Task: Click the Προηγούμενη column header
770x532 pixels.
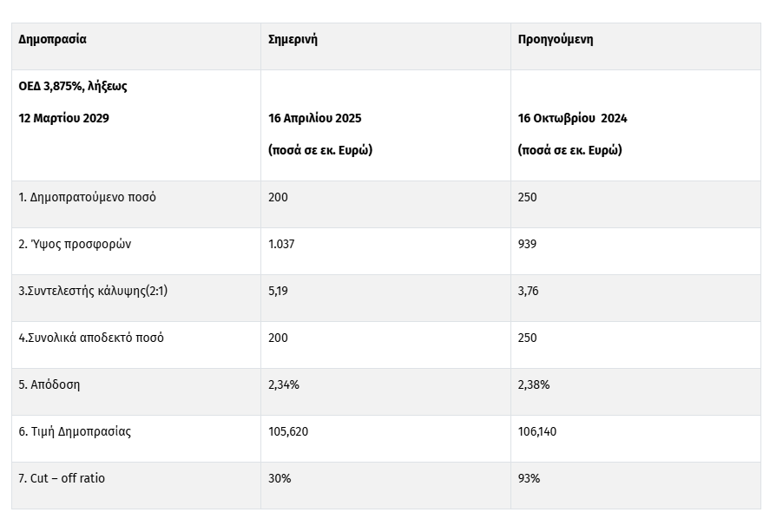Action: coord(555,39)
